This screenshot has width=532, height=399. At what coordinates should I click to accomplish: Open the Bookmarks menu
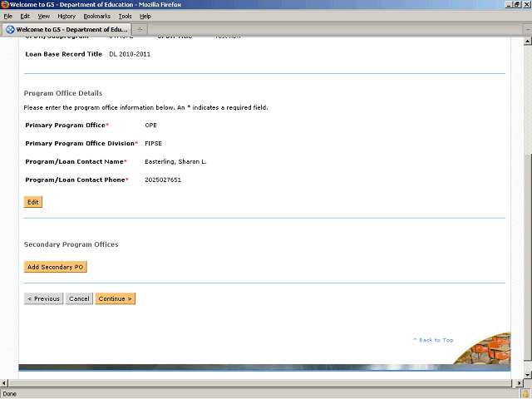(x=96, y=17)
